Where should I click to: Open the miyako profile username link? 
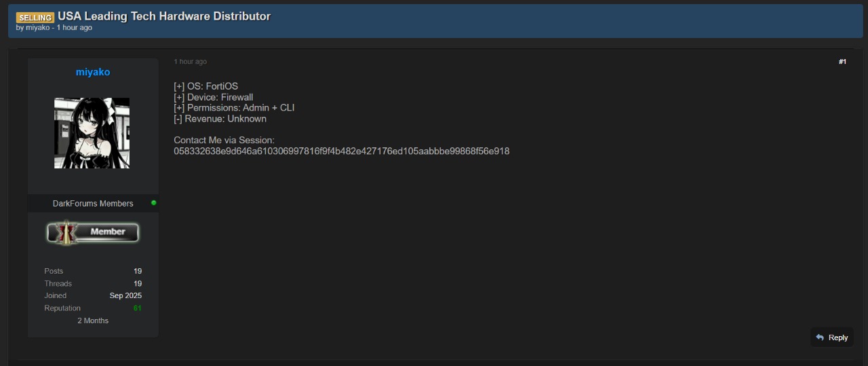(x=93, y=72)
